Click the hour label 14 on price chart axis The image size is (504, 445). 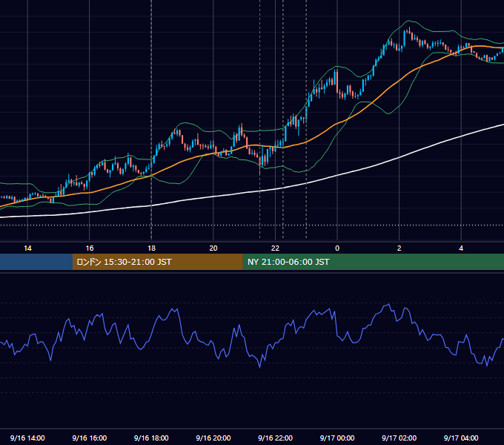tap(27, 248)
